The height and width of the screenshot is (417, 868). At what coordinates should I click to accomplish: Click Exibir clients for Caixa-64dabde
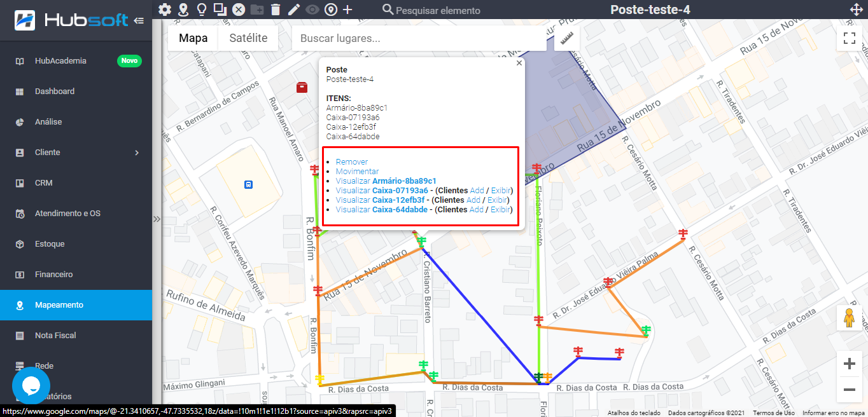500,210
